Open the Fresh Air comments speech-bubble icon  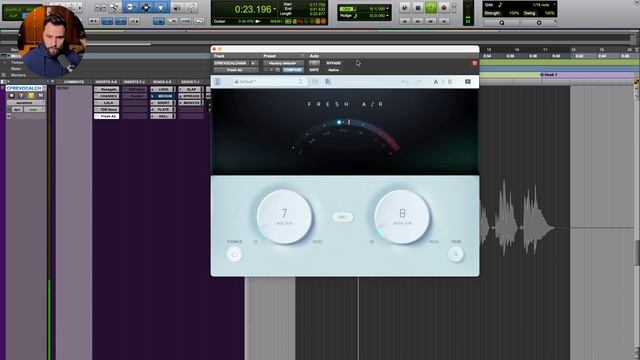pos(468,82)
